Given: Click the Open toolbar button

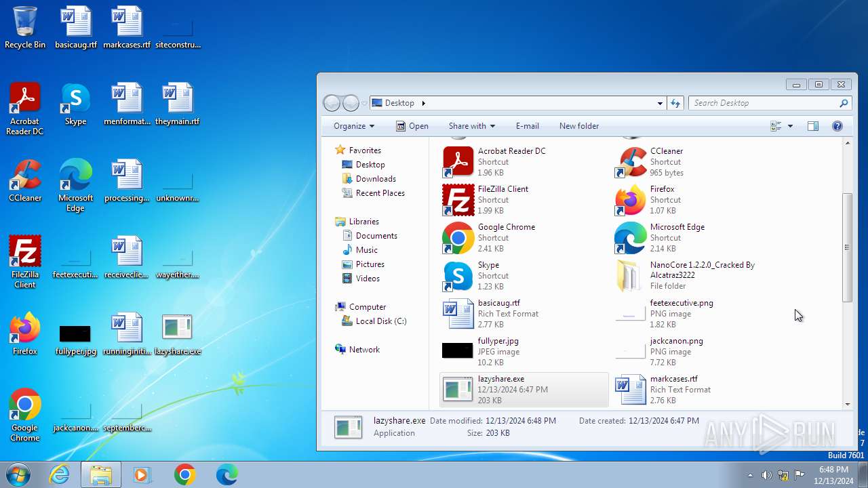Looking at the screenshot, I should [412, 126].
